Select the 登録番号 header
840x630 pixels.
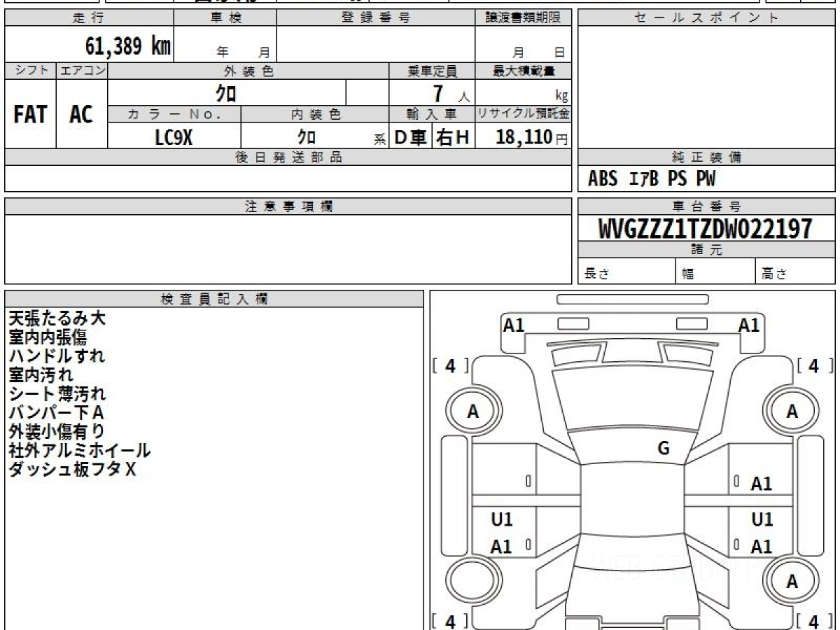[x=376, y=18]
